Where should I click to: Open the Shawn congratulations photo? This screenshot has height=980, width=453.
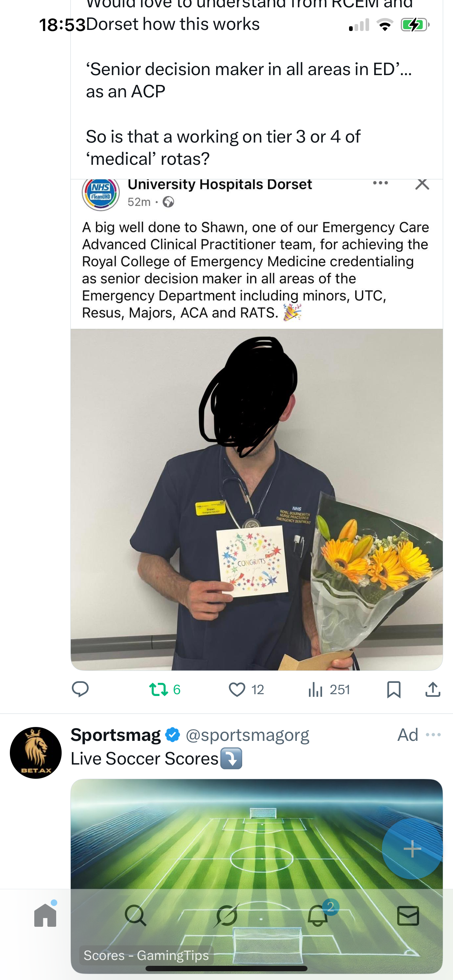256,499
